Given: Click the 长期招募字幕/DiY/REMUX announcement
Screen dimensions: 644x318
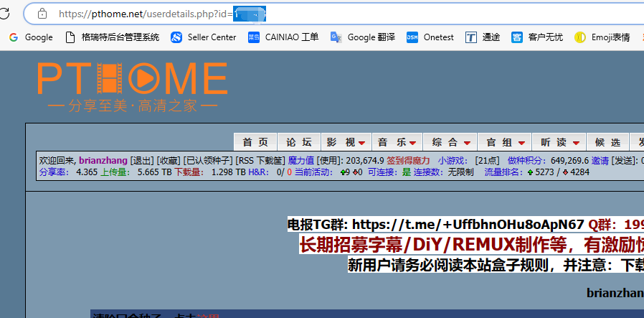Looking at the screenshot, I should [x=471, y=245].
